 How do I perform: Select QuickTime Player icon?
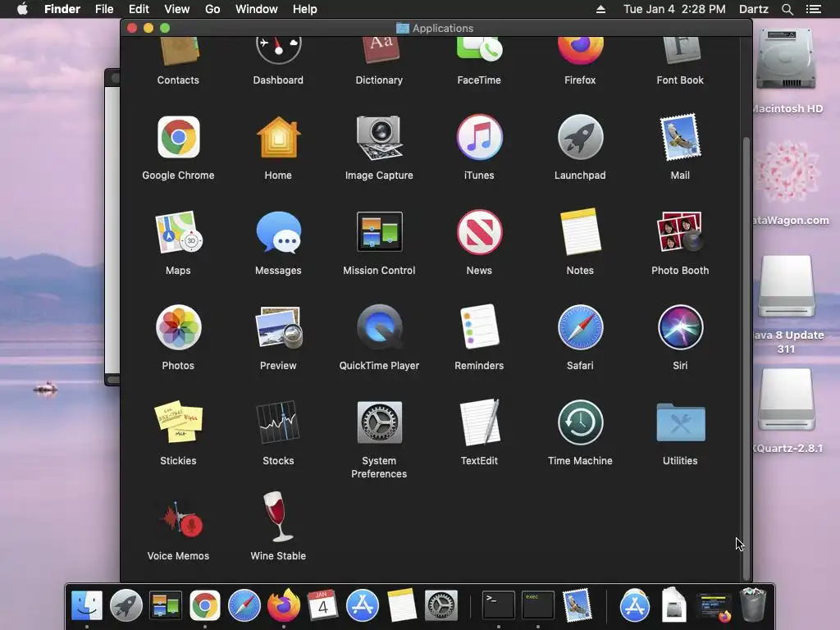379,327
